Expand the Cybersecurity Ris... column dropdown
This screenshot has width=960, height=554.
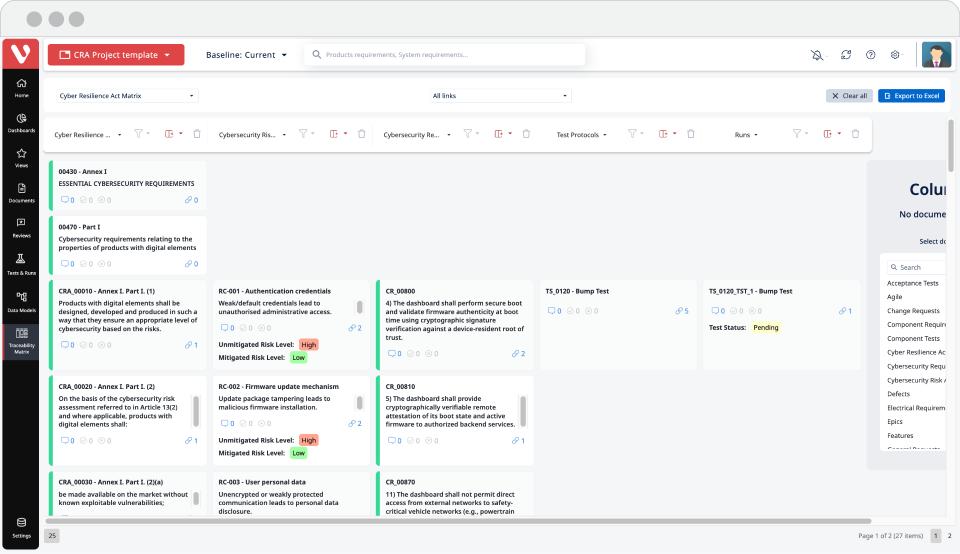(252, 135)
